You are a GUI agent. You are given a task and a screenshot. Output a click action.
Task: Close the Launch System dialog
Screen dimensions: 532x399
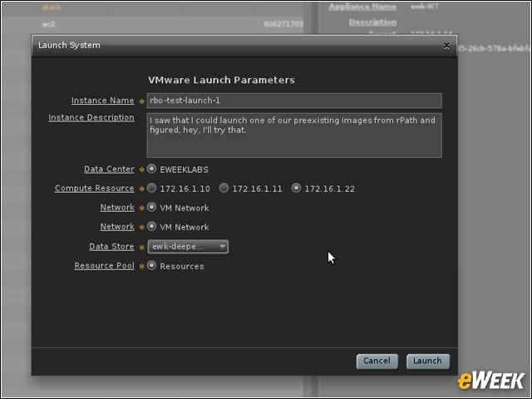pyautogui.click(x=446, y=46)
